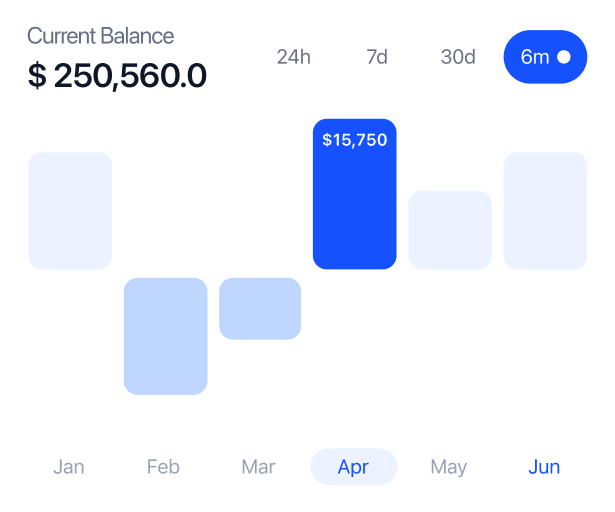Select the February bar below the baseline

[x=165, y=336]
